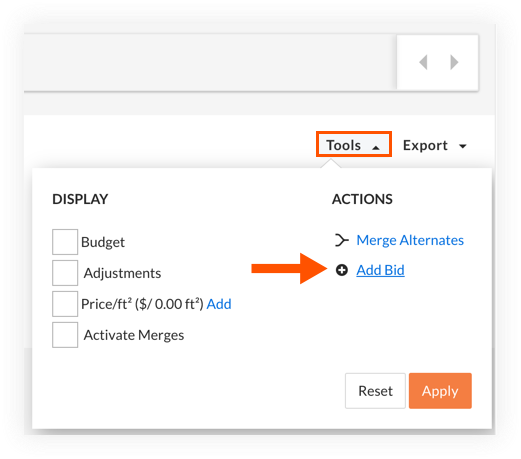Image resolution: width=521 pixels, height=459 pixels.
Task: Click the Adjustments label text
Action: click(x=122, y=273)
